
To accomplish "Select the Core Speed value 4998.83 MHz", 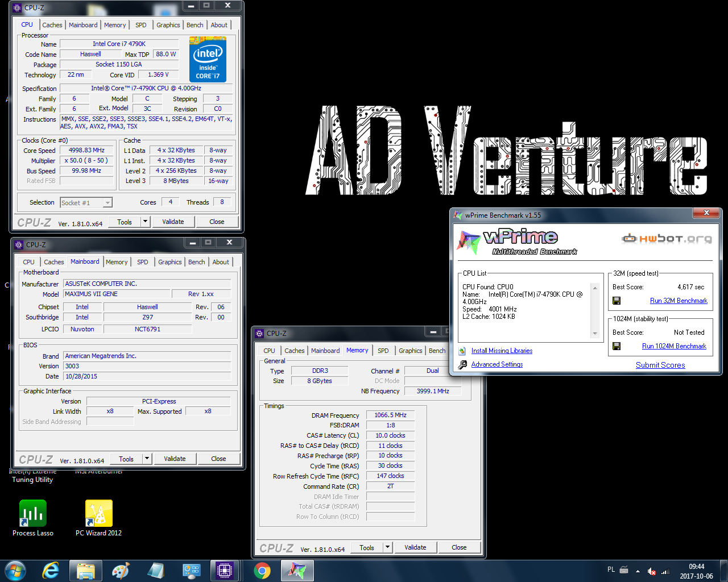I will [x=87, y=150].
